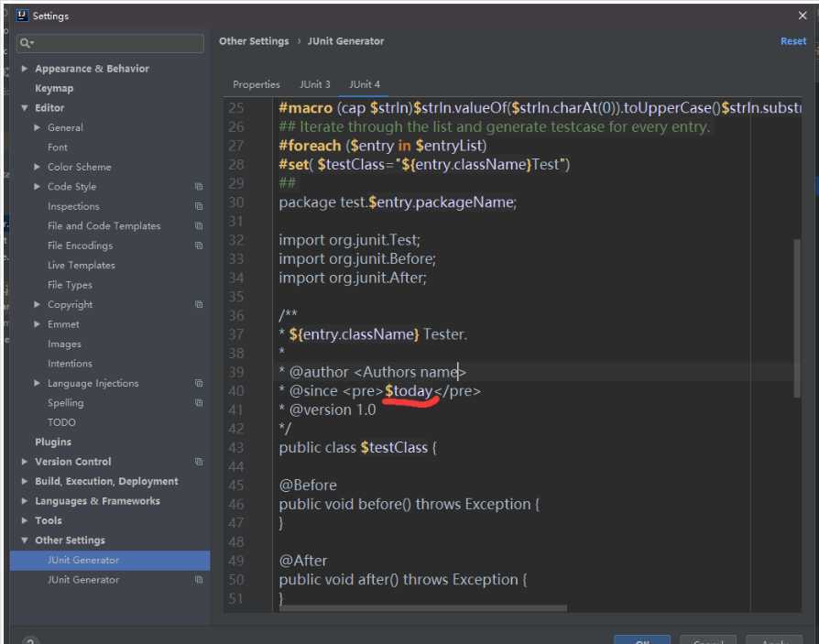This screenshot has width=819, height=644.
Task: Click the project icon next to File and Code Templates
Action: (199, 225)
